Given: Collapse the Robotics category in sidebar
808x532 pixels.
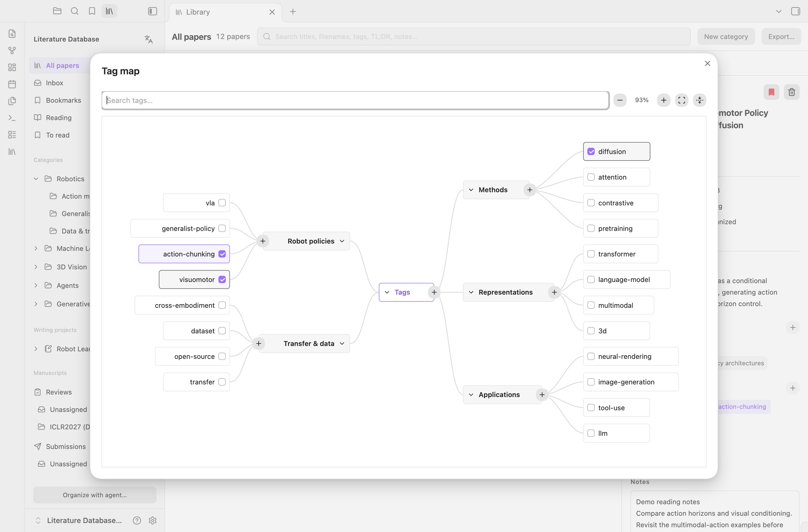Looking at the screenshot, I should point(36,178).
